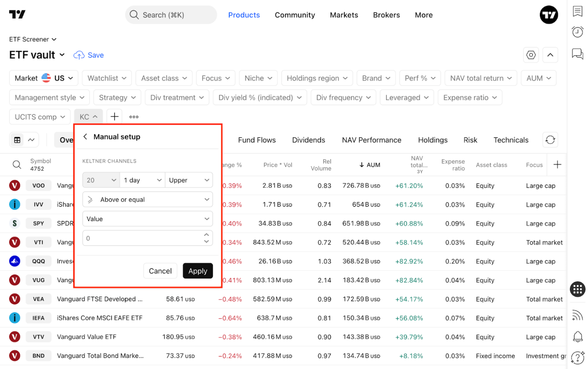The width and height of the screenshot is (588, 369).
Task: Open the watchlist panel icon
Action: [577, 12]
